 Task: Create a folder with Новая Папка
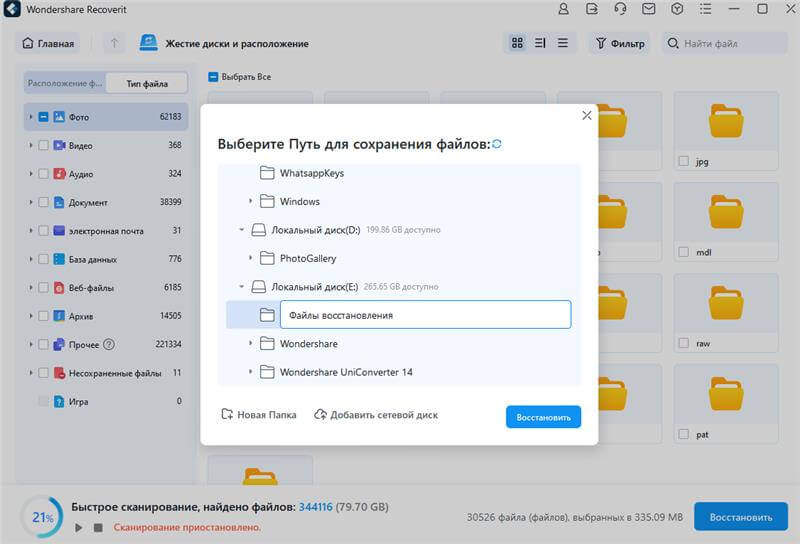click(x=259, y=415)
